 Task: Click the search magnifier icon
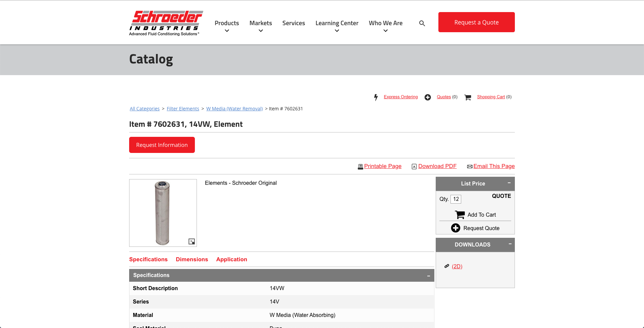422,23
